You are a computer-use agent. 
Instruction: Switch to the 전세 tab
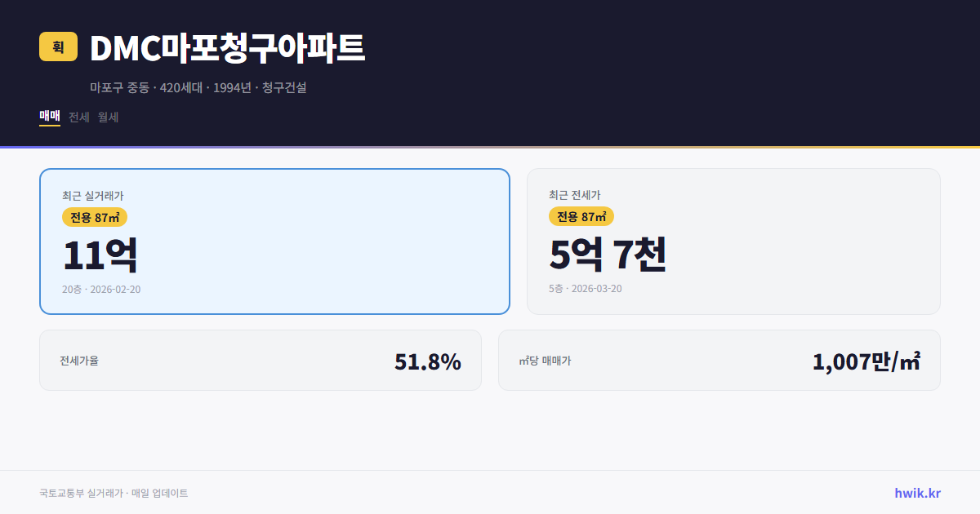77,117
